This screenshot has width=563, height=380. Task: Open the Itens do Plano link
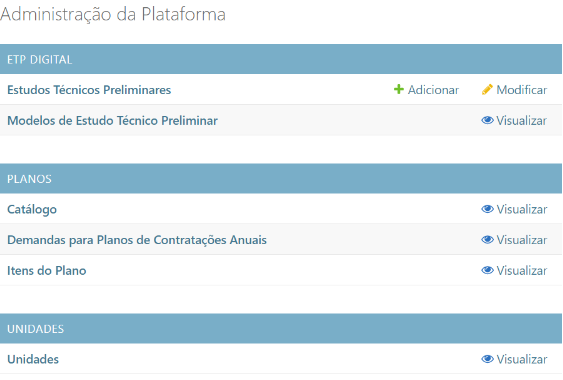click(47, 270)
